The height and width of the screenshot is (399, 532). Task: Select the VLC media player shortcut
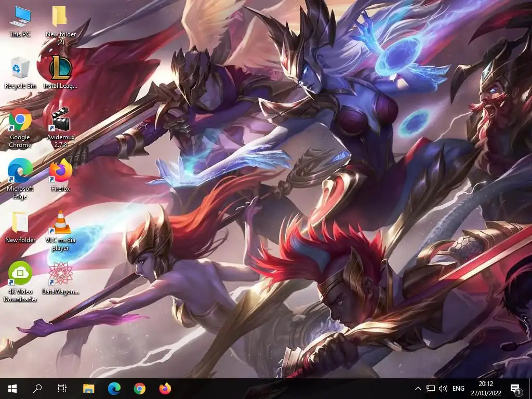pos(60,231)
